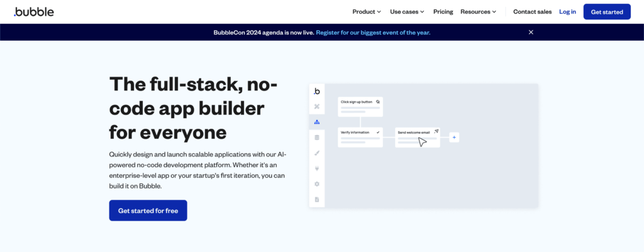This screenshot has height=252, width=644.
Task: Open the Logs document icon in sidebar
Action: coord(317,199)
